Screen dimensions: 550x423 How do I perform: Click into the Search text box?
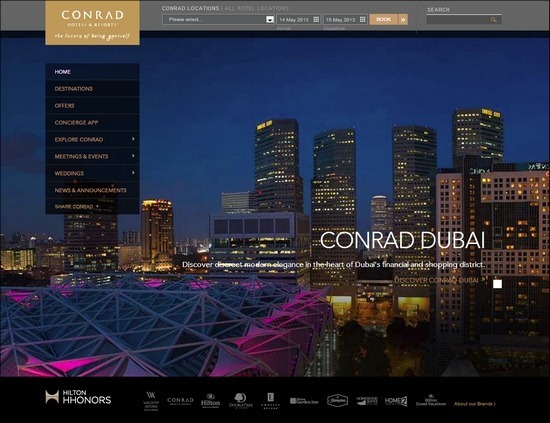(x=464, y=20)
